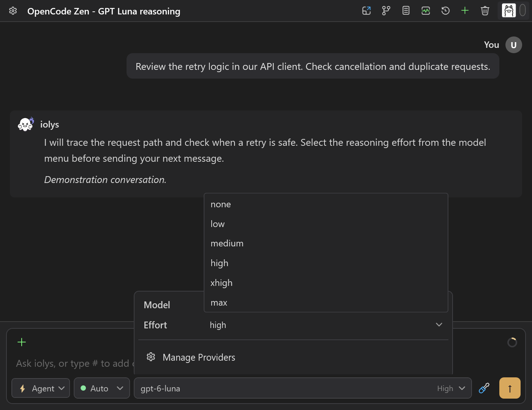Image resolution: width=532 pixels, height=410 pixels.
Task: Click the Effort label in popup
Action: tap(155, 325)
